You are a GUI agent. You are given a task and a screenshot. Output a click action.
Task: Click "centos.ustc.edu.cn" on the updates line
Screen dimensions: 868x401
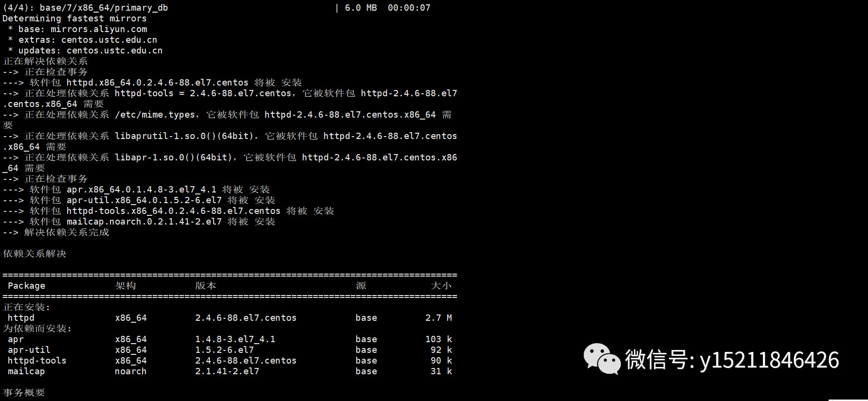115,51
